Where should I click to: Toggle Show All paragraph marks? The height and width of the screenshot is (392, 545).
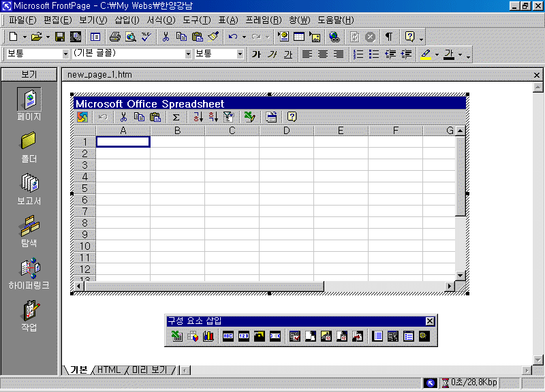pyautogui.click(x=388, y=37)
